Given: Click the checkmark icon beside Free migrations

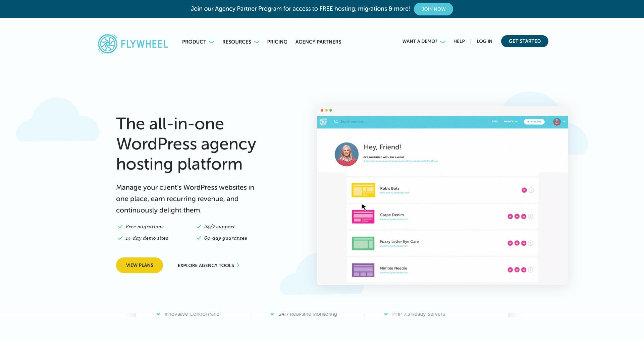Looking at the screenshot, I should 120,227.
